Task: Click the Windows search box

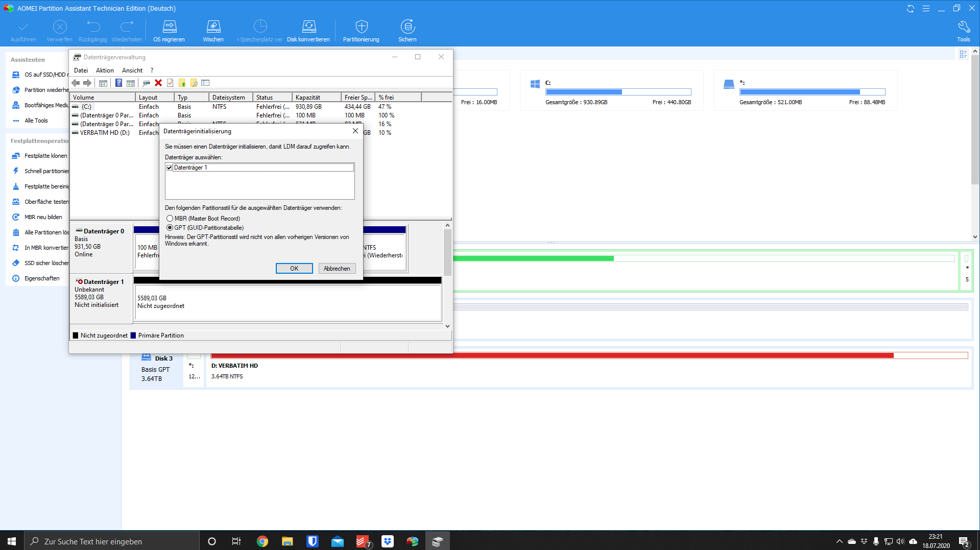Action: click(112, 541)
